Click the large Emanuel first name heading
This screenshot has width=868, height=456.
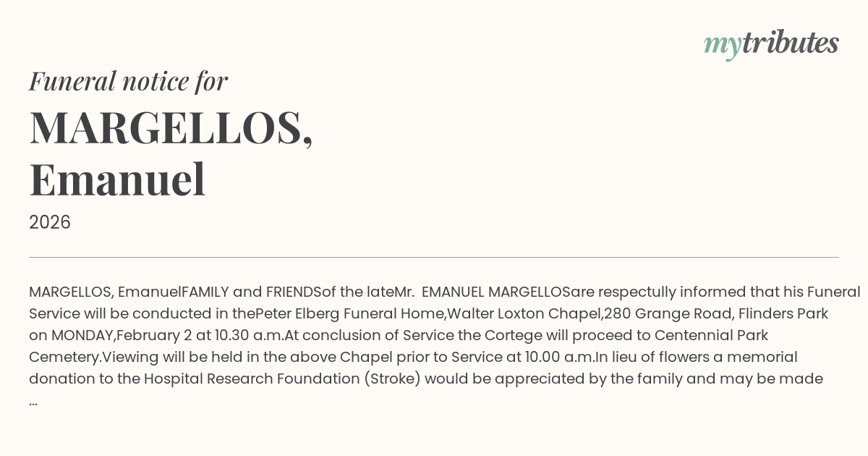pyautogui.click(x=117, y=180)
